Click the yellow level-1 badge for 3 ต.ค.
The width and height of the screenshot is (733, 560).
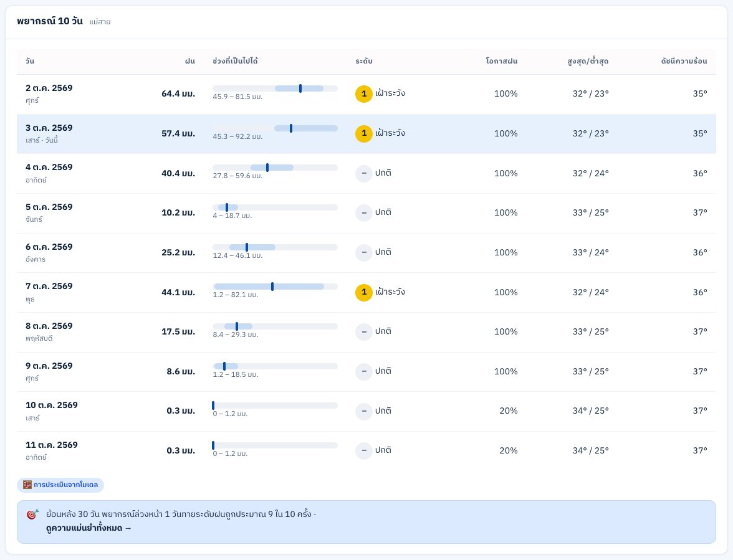click(364, 133)
